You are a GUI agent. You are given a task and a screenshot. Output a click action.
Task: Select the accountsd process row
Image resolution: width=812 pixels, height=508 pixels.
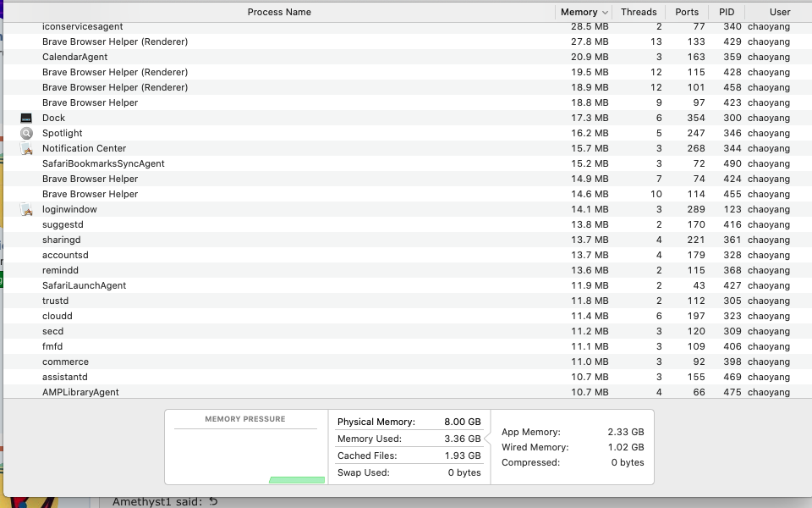click(408, 255)
